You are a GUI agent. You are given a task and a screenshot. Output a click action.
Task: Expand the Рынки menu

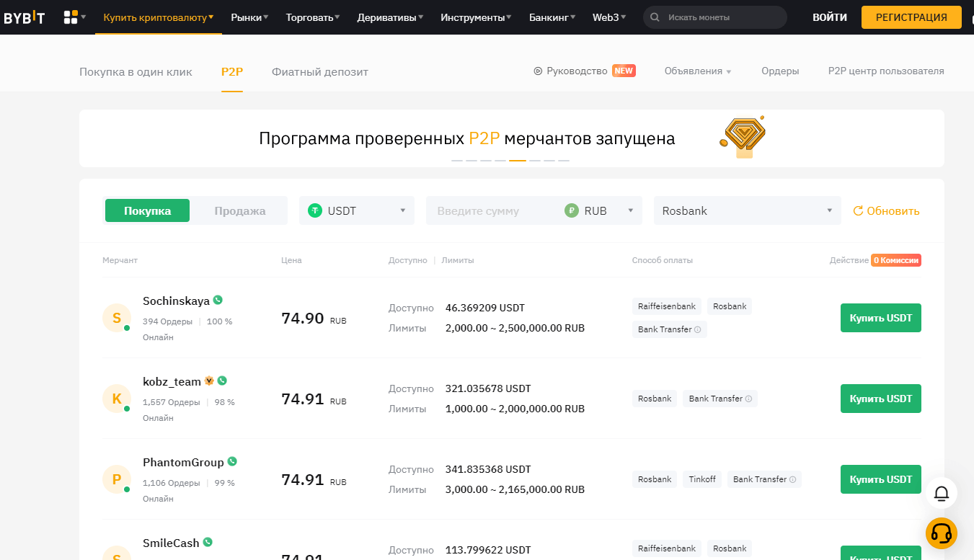[x=250, y=17]
